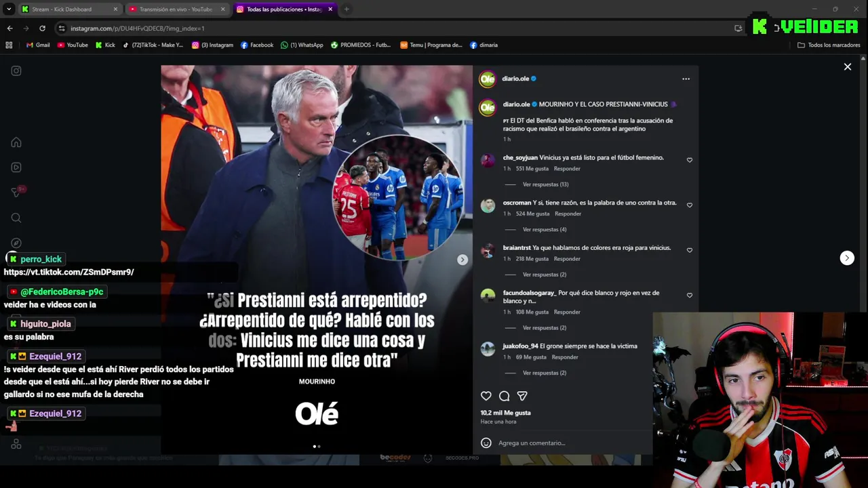Open Messages icon with notification badge

pos(17,192)
